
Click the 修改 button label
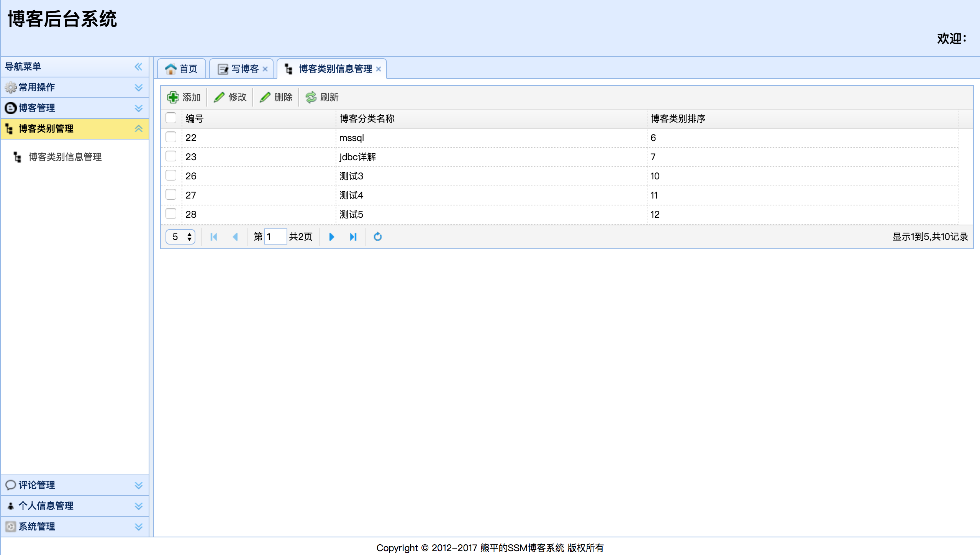point(238,97)
